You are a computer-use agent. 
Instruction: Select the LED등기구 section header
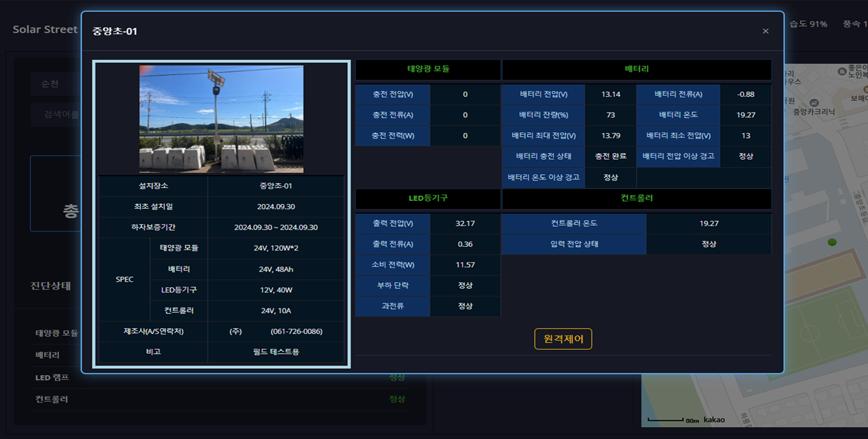pos(428,198)
